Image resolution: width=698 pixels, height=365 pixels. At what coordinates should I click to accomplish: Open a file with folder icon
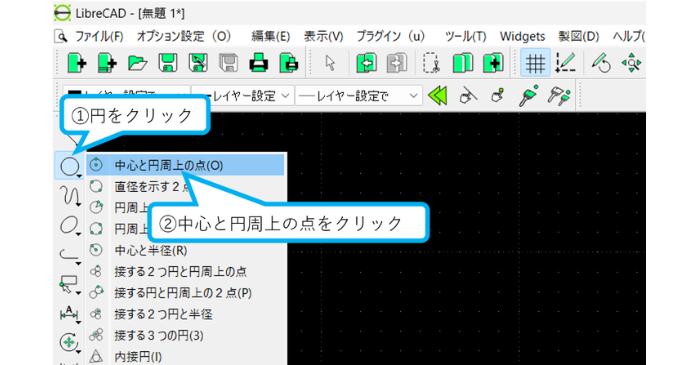[137, 63]
